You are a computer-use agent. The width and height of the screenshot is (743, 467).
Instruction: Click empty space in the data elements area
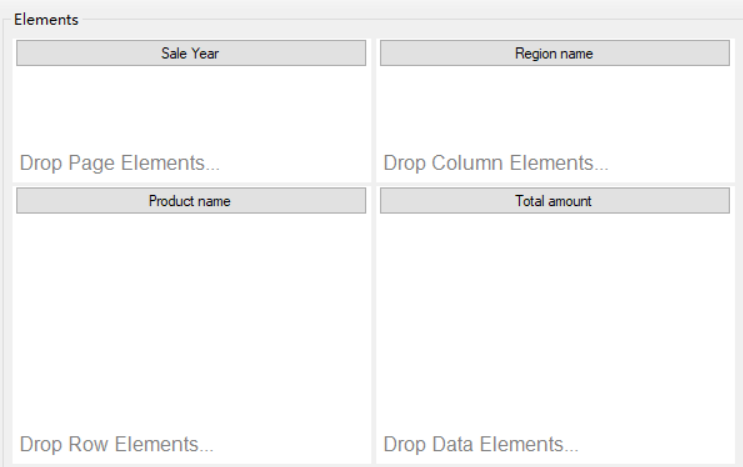tap(555, 322)
